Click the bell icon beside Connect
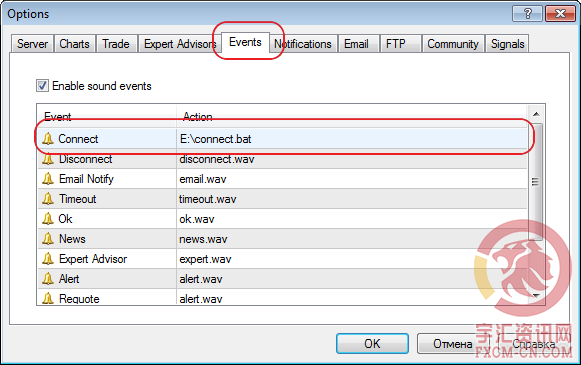581x365 pixels. click(48, 139)
